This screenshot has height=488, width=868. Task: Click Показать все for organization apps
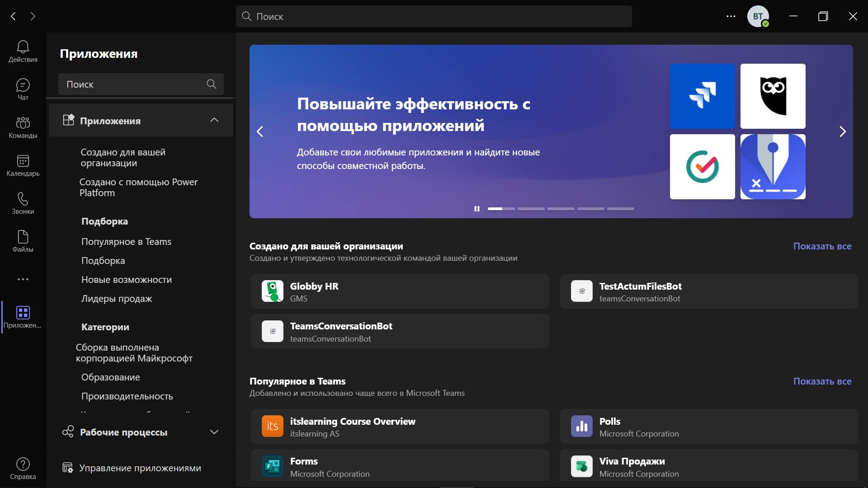(x=822, y=246)
